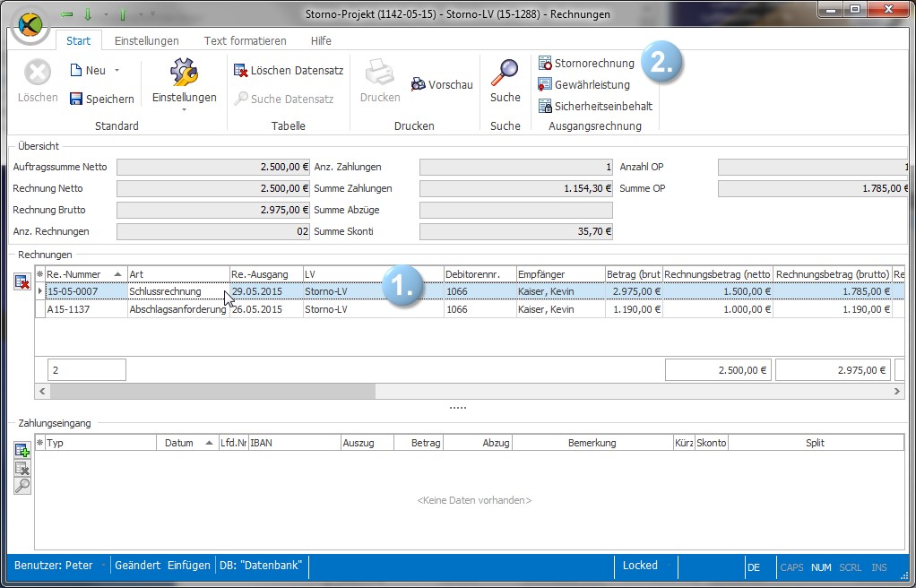Viewport: 916px width, 588px height.
Task: Add a payment with the green plus icon
Action: click(x=22, y=450)
